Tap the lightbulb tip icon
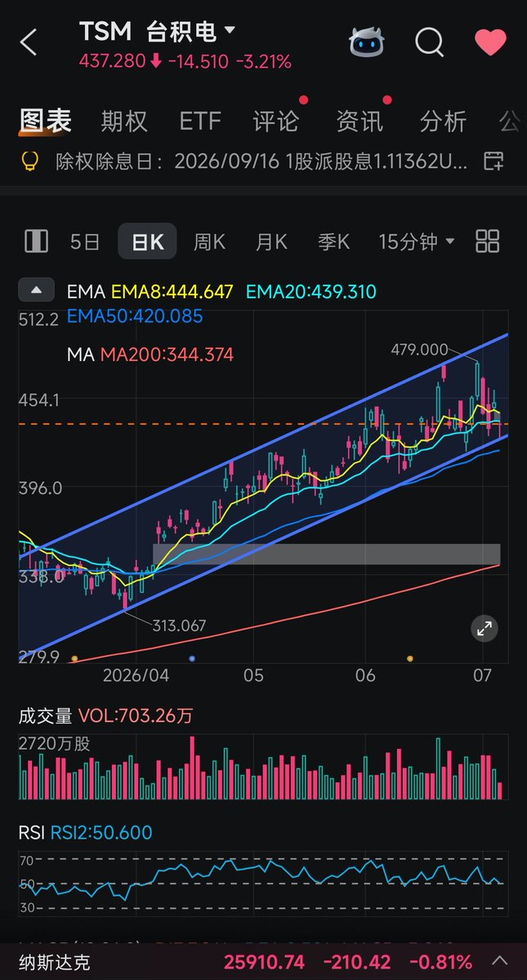Screen dimensions: 527x980 click(29, 161)
